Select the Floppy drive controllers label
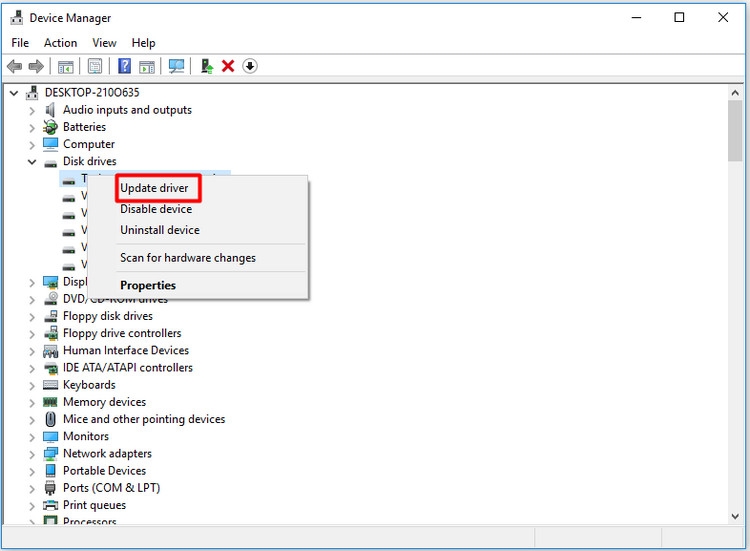 122,333
